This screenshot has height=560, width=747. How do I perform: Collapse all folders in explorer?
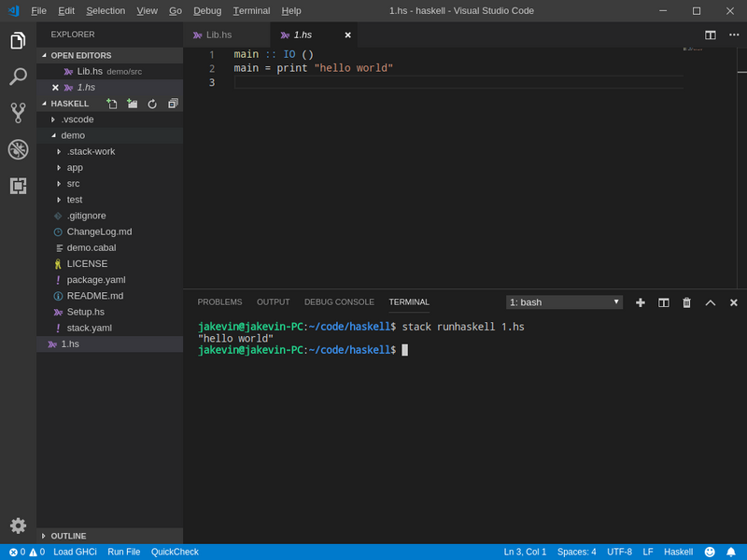click(173, 104)
